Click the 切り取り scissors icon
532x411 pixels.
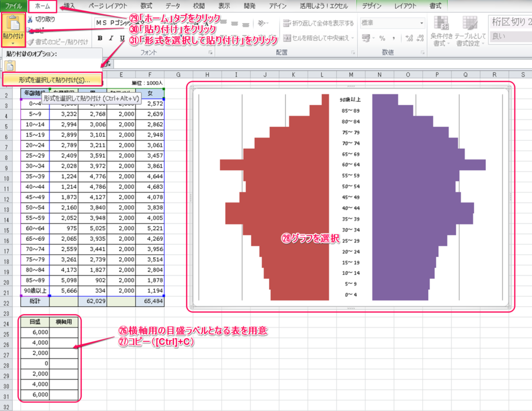pos(30,20)
